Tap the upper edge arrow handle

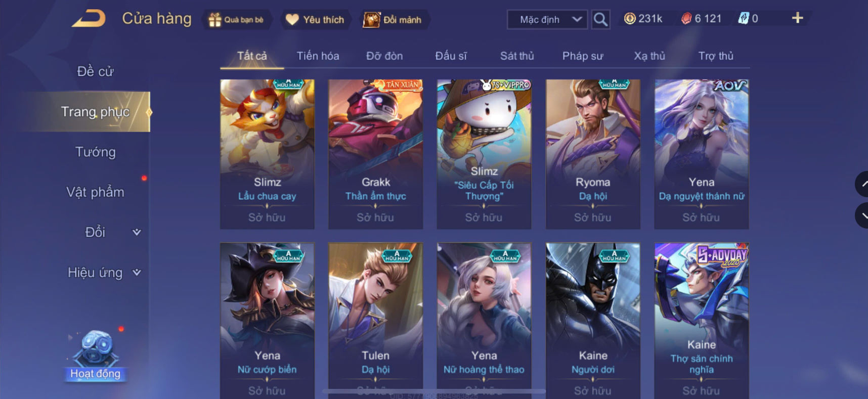pos(862,184)
